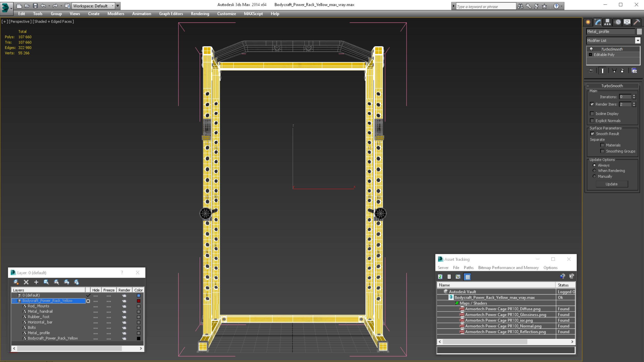Enable Isoline Display checkbox
The height and width of the screenshot is (362, 644).
(x=592, y=114)
